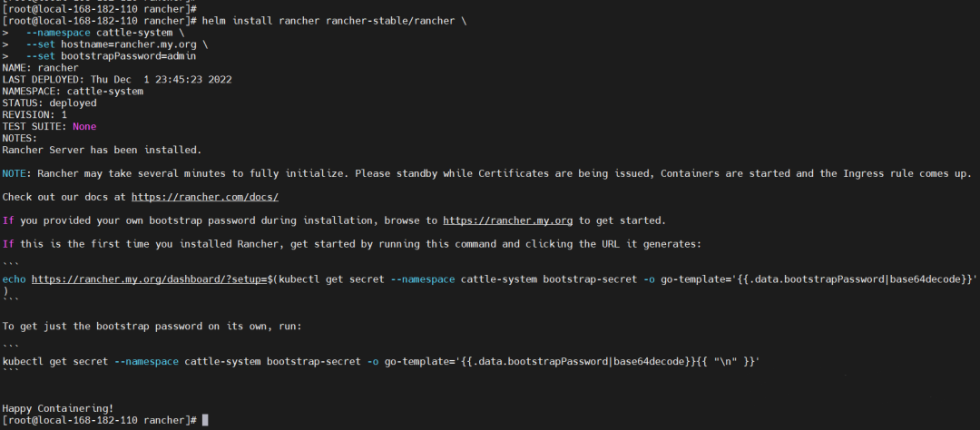
Task: Click the 'NAMESPACE: cattle-system' output line
Action: [x=73, y=92]
